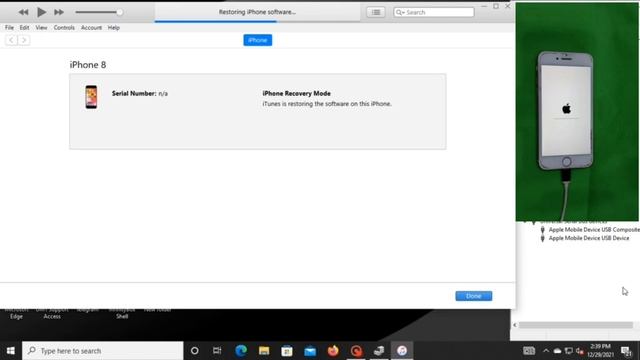
Task: Click the OneDrive cloud tray icon
Action: click(557, 351)
